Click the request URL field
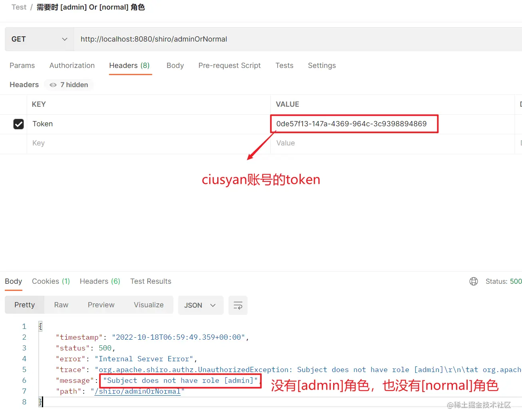The width and height of the screenshot is (522, 420). coord(298,39)
